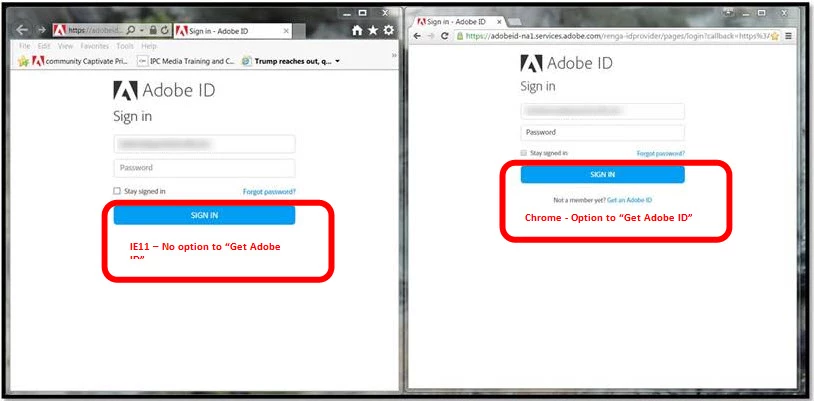Check 'Stay signed in' in Chrome
814x401 pixels.
[x=523, y=153]
